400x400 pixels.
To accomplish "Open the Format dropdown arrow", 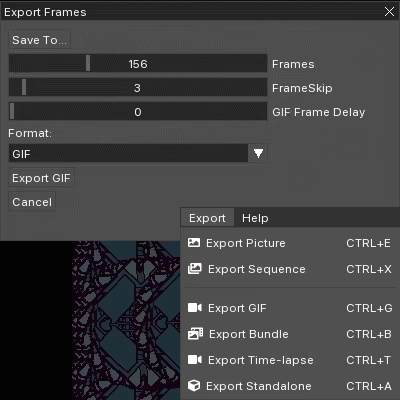I will 258,153.
